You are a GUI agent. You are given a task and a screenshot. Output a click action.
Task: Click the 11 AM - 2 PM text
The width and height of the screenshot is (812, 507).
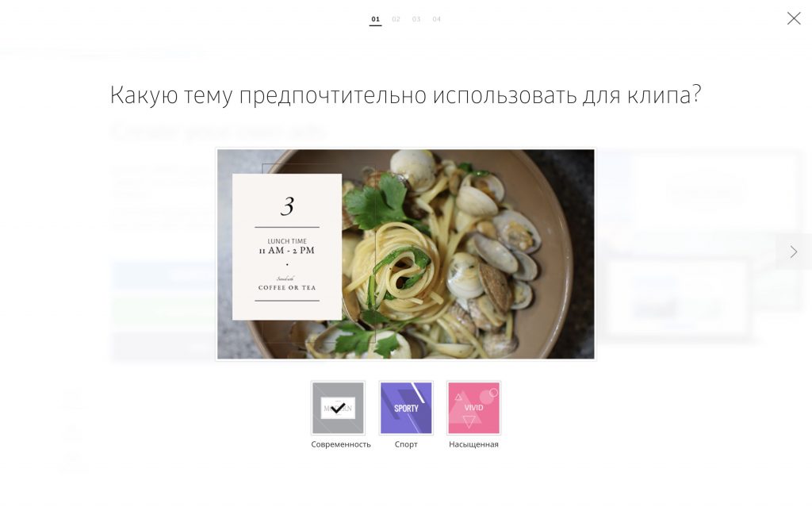click(287, 251)
